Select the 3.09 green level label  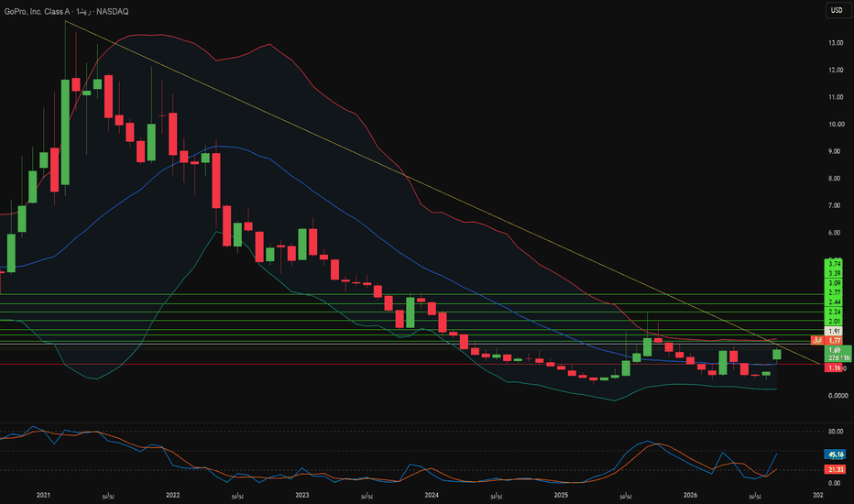pos(835,283)
